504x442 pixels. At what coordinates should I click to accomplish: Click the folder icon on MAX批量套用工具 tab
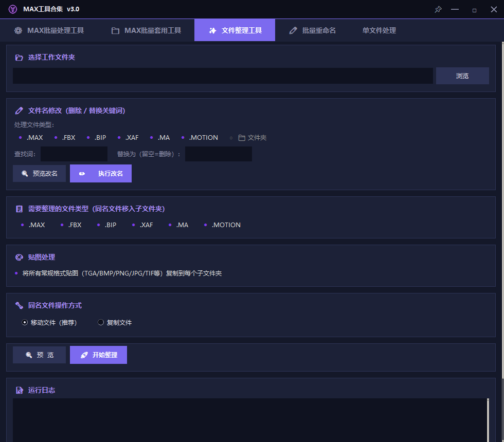tap(115, 30)
